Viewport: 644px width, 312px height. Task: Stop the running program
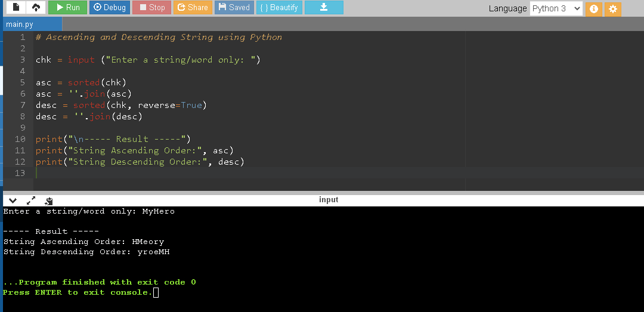tap(151, 7)
